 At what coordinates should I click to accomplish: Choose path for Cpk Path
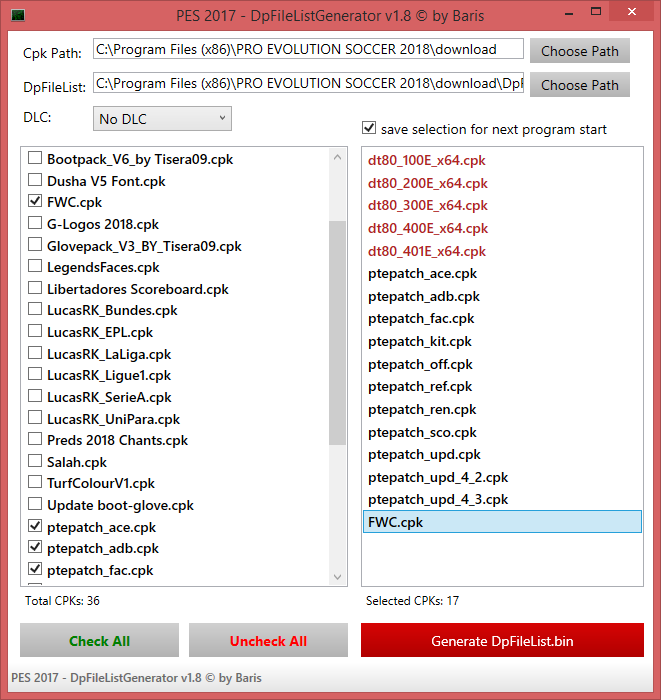(580, 51)
